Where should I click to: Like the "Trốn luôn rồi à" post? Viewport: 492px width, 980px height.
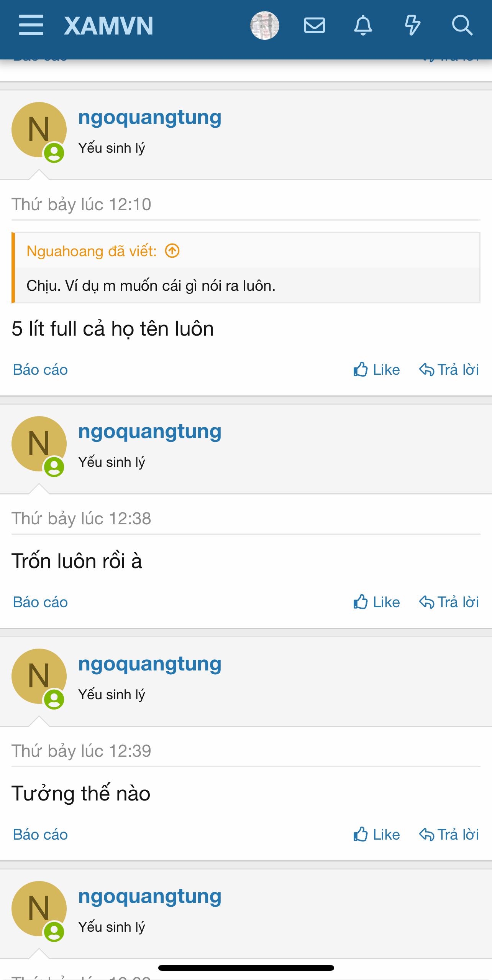(x=377, y=602)
